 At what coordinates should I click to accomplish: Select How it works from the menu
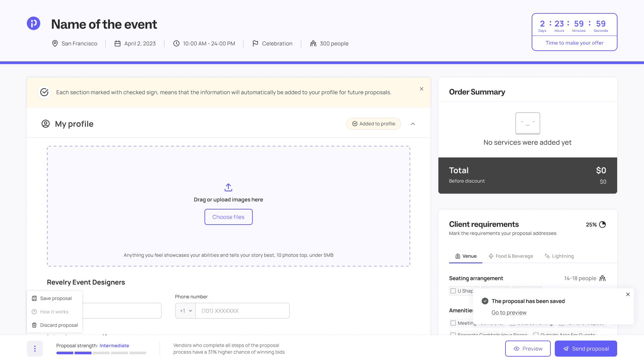coord(54,312)
